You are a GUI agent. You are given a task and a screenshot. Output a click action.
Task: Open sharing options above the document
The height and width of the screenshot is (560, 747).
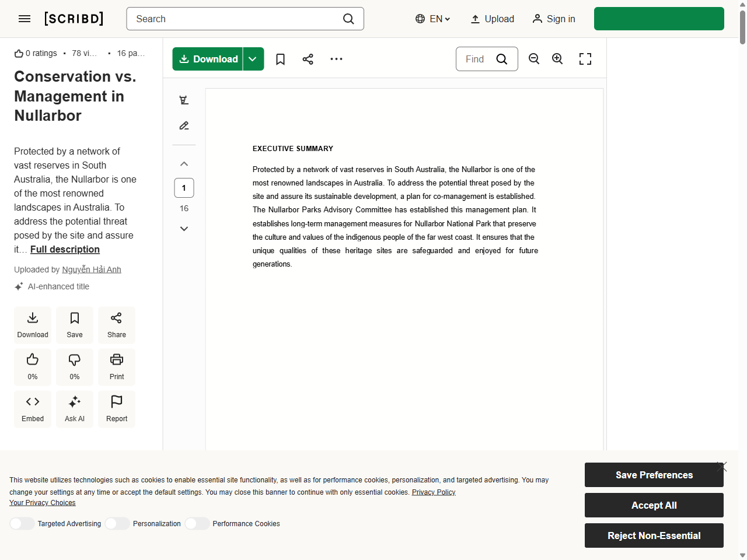click(308, 59)
